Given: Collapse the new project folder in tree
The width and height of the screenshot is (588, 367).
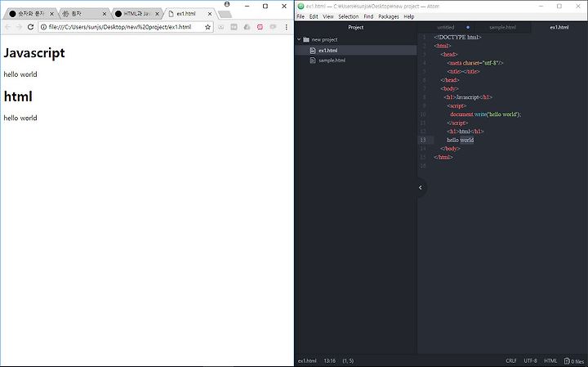Looking at the screenshot, I should [299, 39].
